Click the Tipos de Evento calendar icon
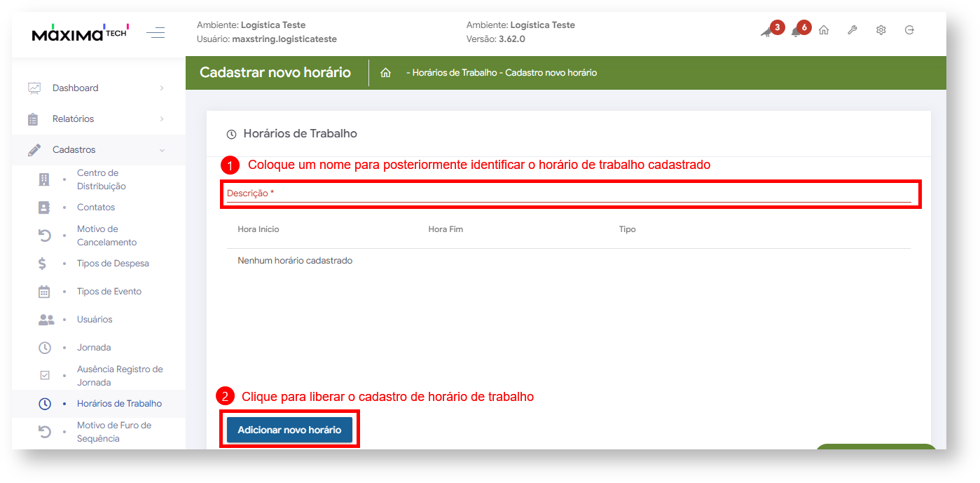 click(x=44, y=292)
